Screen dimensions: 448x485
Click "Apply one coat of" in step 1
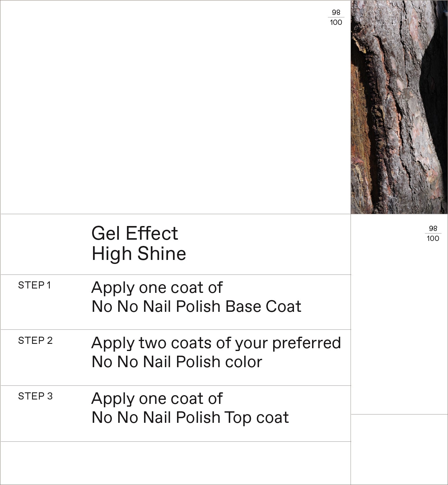[157, 288]
